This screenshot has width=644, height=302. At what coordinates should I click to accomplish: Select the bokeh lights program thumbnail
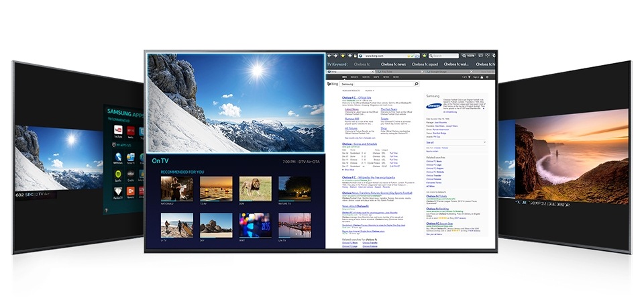coord(256,225)
